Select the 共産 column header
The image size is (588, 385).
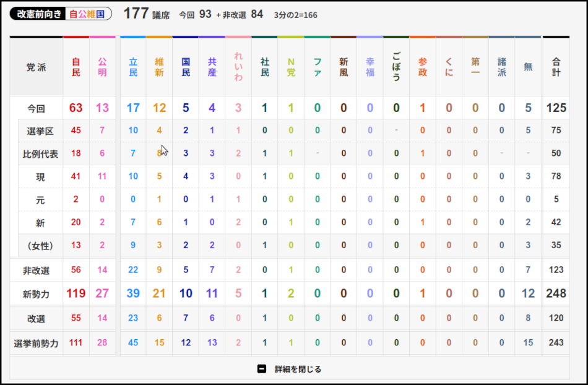212,67
